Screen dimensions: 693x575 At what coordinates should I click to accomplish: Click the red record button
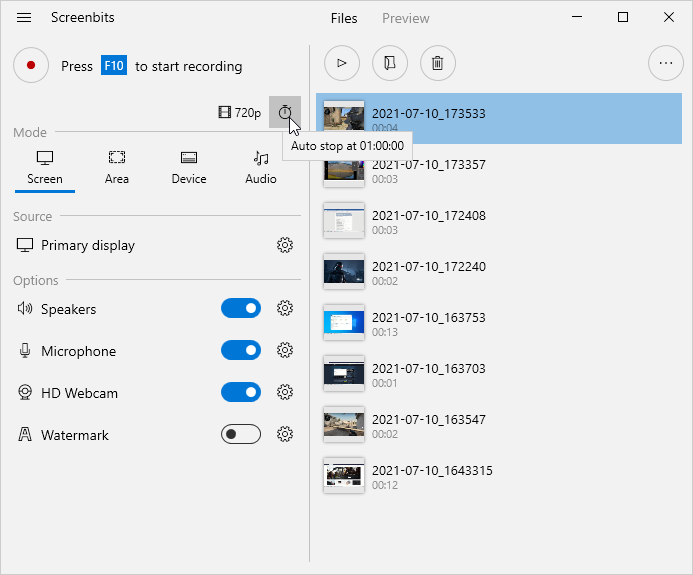tap(31, 65)
